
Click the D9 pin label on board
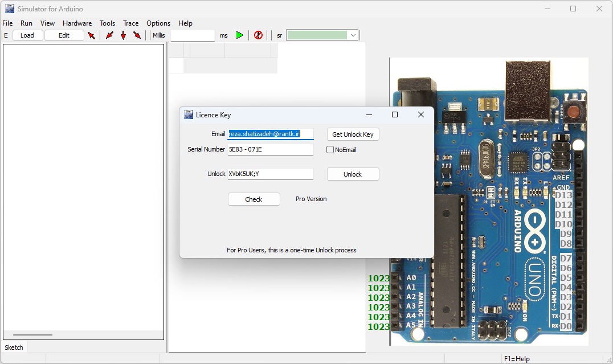coord(566,234)
